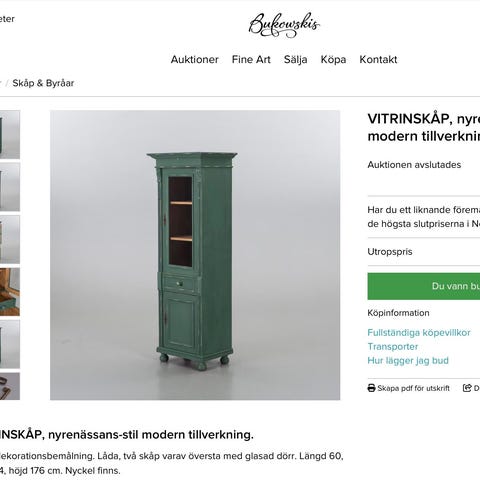The height and width of the screenshot is (480, 480).
Task: Click the printer icon for PDF
Action: pyautogui.click(x=371, y=388)
